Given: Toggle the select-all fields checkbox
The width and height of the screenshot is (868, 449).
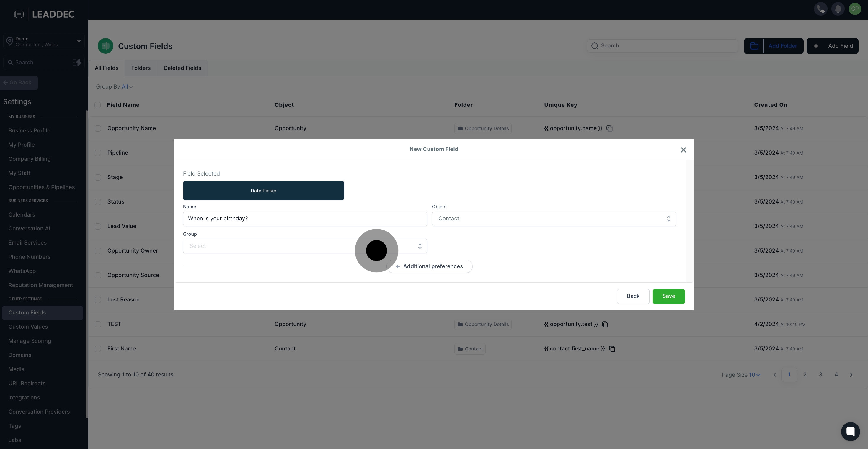Looking at the screenshot, I should 98,105.
